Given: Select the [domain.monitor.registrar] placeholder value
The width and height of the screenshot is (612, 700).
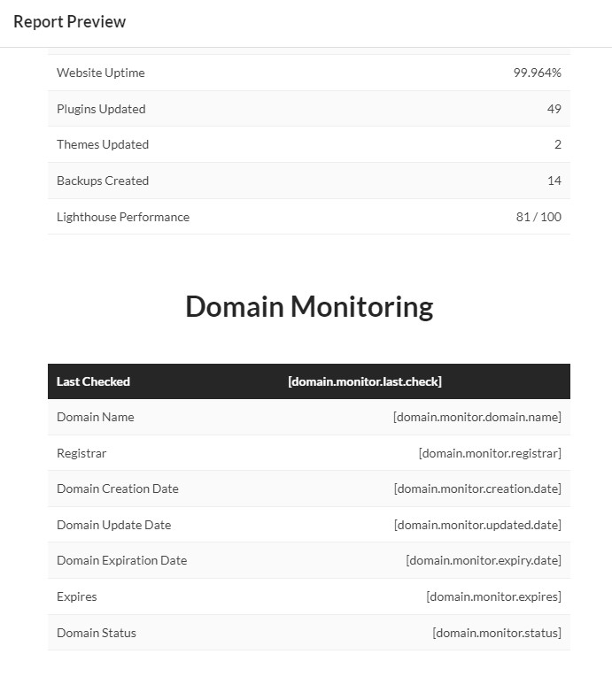Looking at the screenshot, I should (489, 453).
